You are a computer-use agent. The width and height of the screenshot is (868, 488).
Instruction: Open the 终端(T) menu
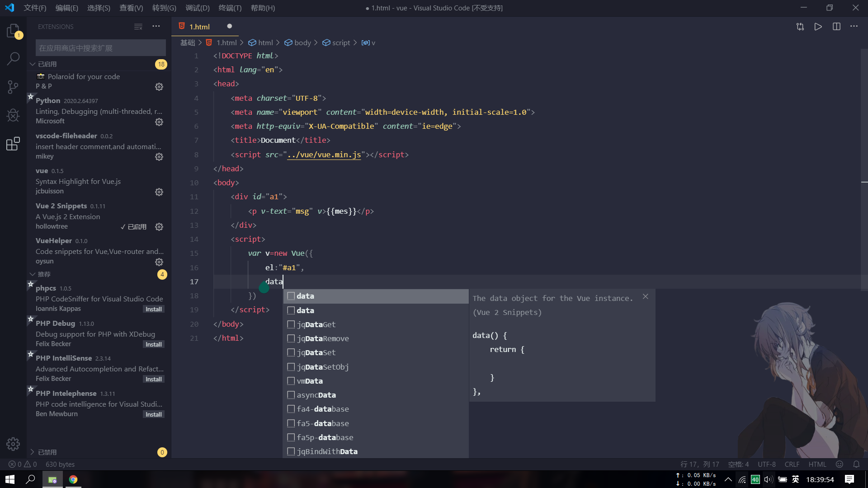click(230, 8)
